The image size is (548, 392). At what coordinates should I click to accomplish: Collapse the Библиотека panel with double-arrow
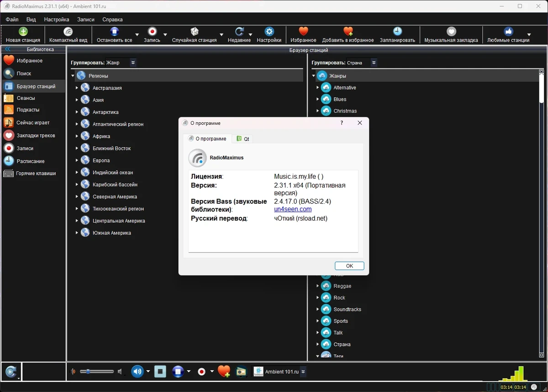(x=8, y=49)
